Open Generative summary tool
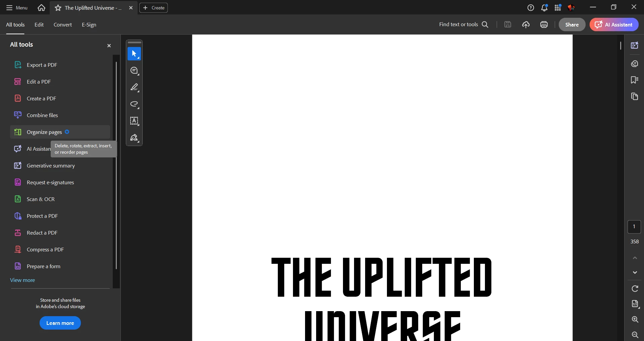 [60, 165]
